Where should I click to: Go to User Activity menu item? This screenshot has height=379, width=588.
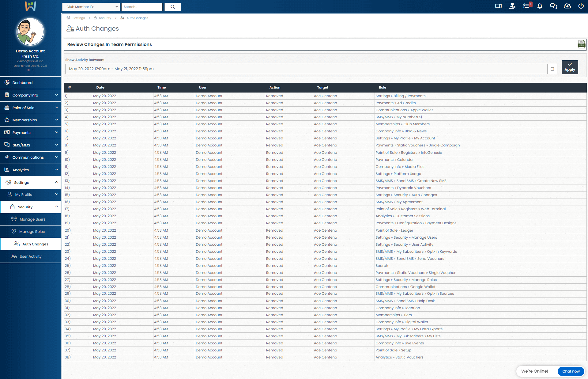tap(30, 256)
